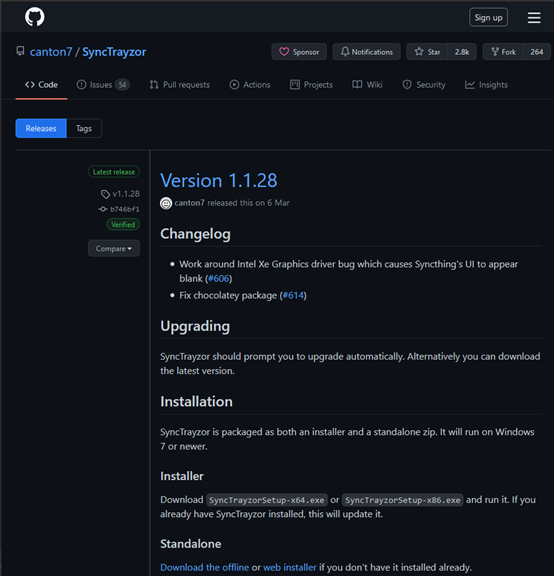Select the Code tab

pyautogui.click(x=41, y=85)
